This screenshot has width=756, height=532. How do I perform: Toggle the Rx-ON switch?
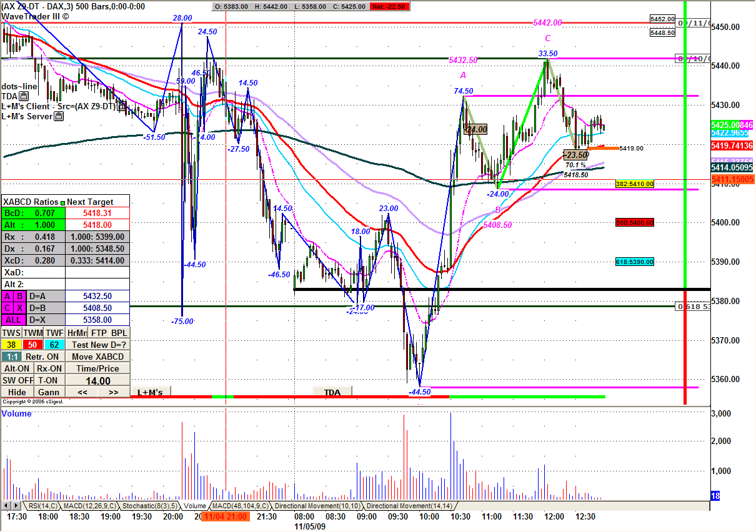[x=49, y=368]
